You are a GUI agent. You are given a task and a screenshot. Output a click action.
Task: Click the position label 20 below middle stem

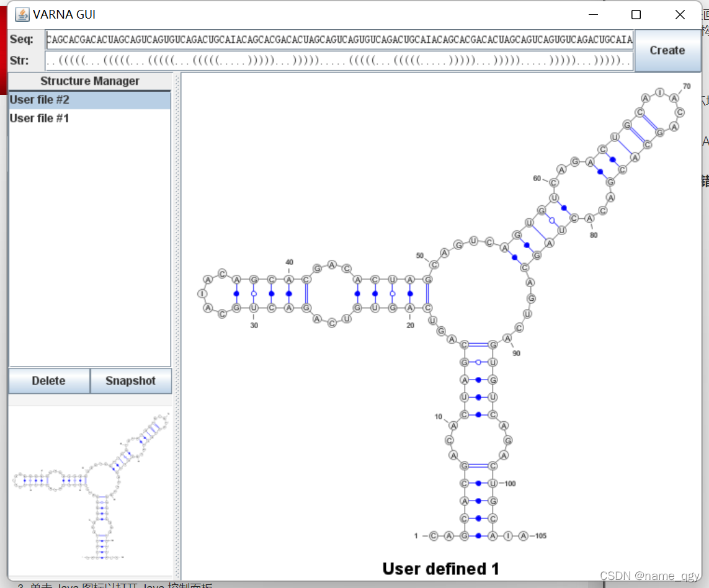[x=410, y=325]
